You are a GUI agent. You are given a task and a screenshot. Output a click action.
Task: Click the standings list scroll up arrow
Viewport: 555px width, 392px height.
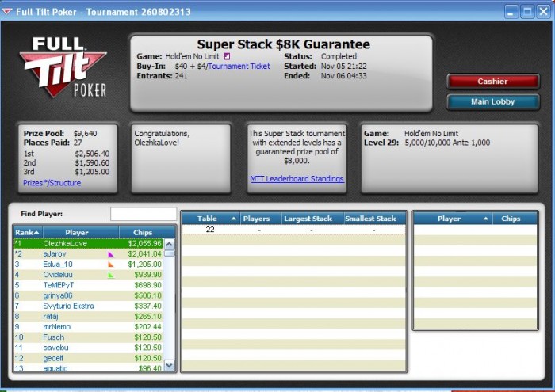click(170, 244)
